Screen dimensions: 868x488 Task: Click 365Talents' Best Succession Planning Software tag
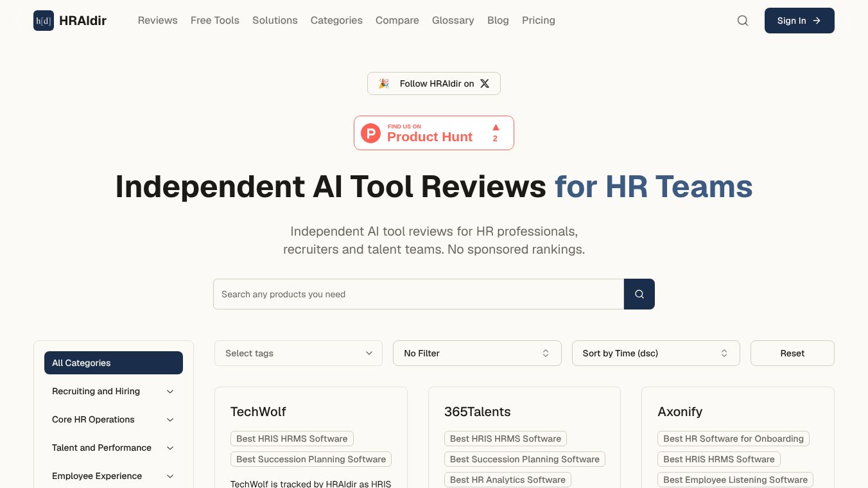525,459
